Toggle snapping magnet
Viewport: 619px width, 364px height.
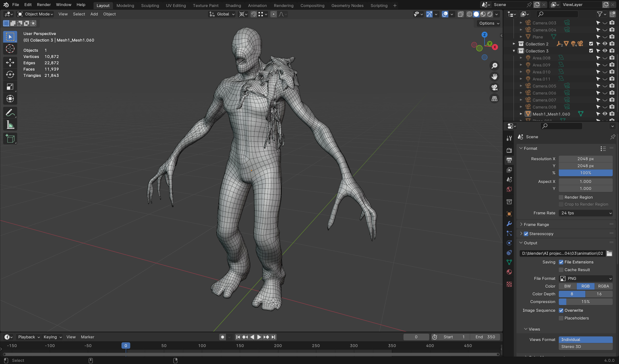pos(254,14)
